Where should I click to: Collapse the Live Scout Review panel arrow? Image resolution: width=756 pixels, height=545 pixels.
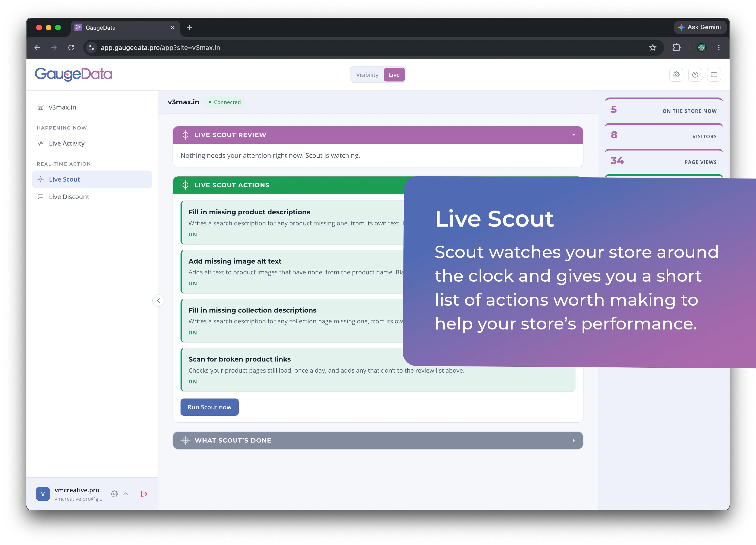[574, 135]
